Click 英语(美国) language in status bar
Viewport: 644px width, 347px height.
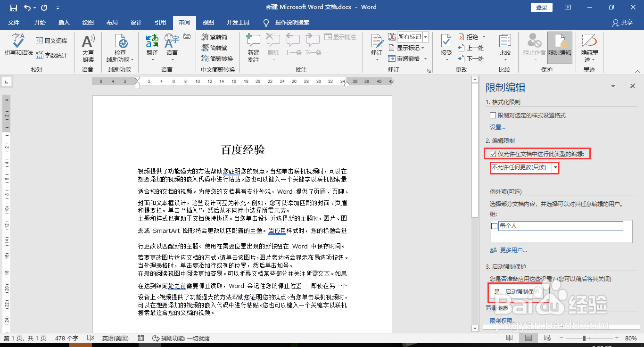coord(116,338)
